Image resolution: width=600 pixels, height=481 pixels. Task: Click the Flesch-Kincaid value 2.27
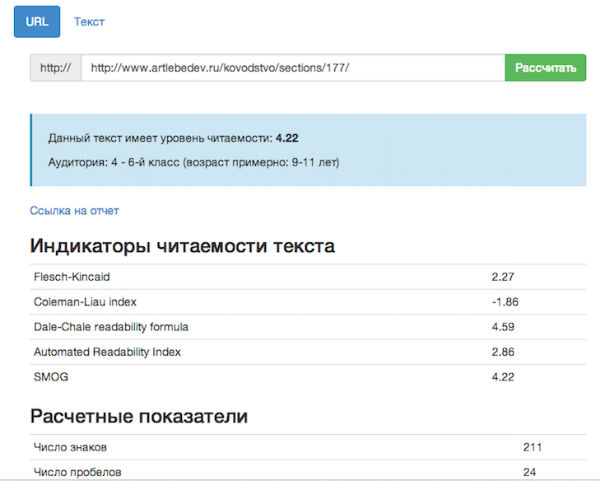(503, 277)
